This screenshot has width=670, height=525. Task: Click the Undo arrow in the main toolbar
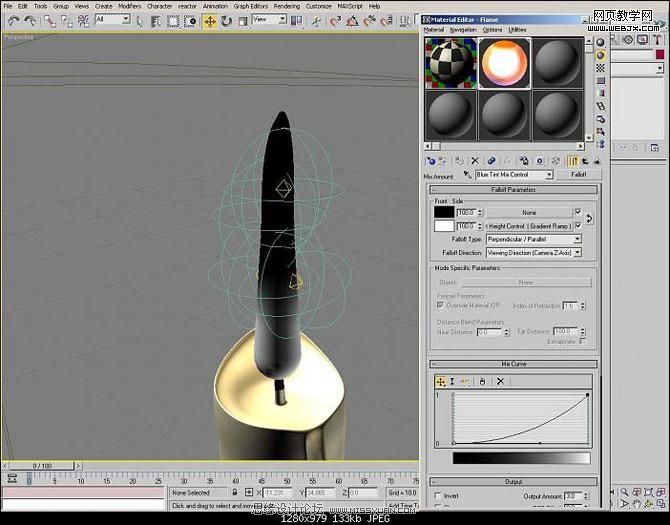pos(14,21)
